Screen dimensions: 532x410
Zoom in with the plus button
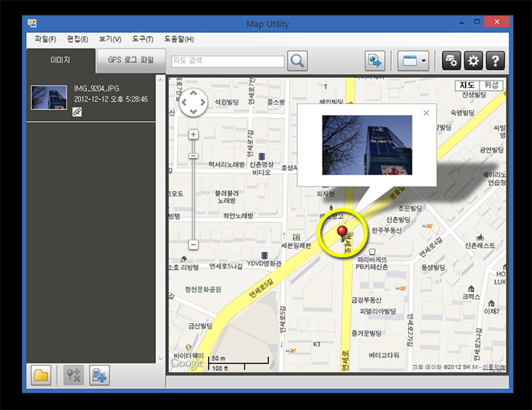[193, 135]
